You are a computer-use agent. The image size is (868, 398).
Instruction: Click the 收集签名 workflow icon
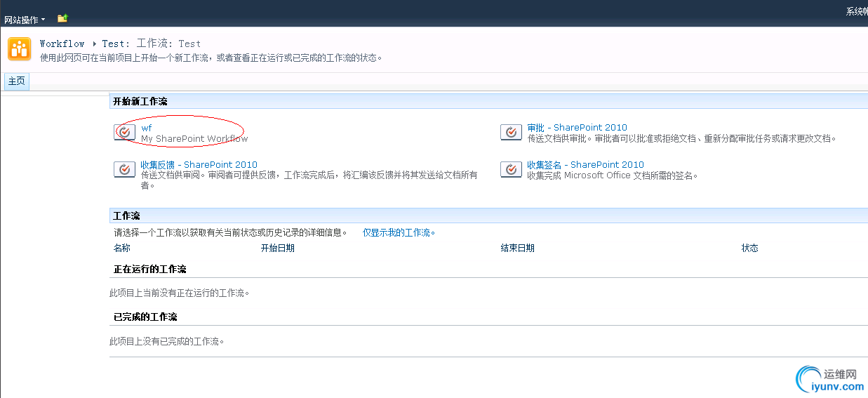coord(511,169)
